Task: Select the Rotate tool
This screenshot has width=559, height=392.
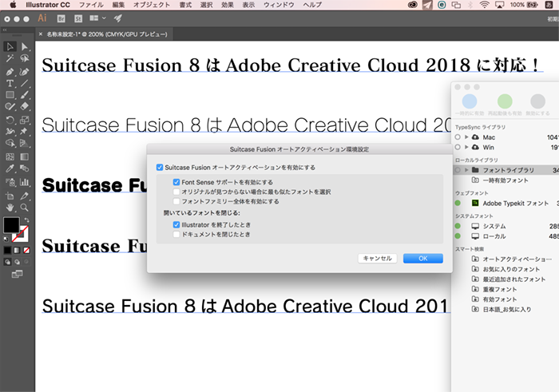Action: 10,120
